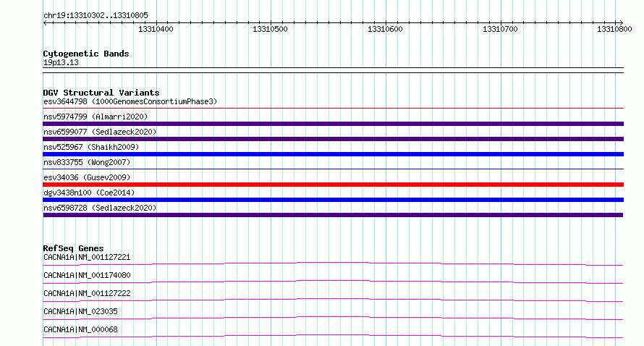The image size is (644, 346).
Task: Open variant esv34036 (Gusev2009) label
Action: (87, 177)
